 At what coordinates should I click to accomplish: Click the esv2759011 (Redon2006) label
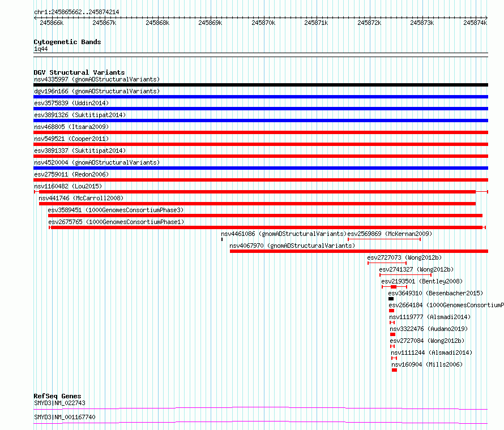(71, 174)
